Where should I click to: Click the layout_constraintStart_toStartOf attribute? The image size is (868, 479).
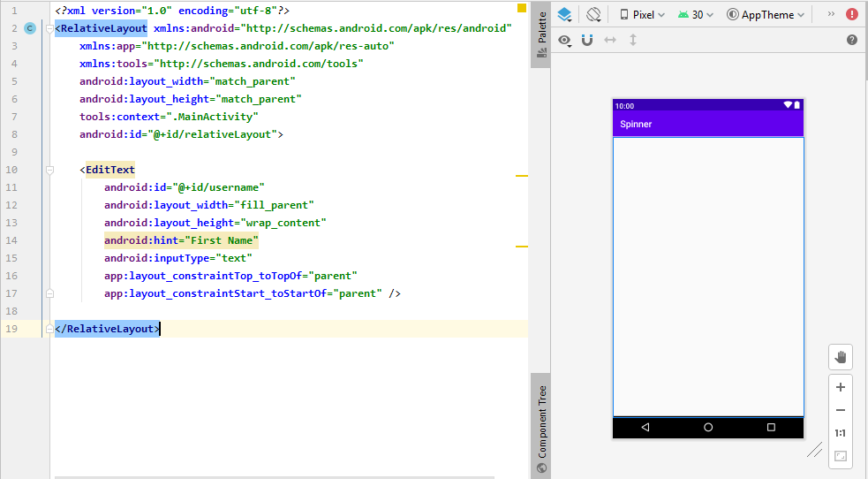click(243, 293)
